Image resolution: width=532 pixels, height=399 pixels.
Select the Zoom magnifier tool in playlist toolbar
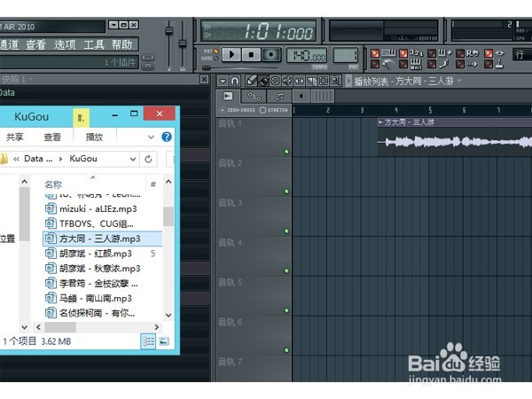(335, 81)
